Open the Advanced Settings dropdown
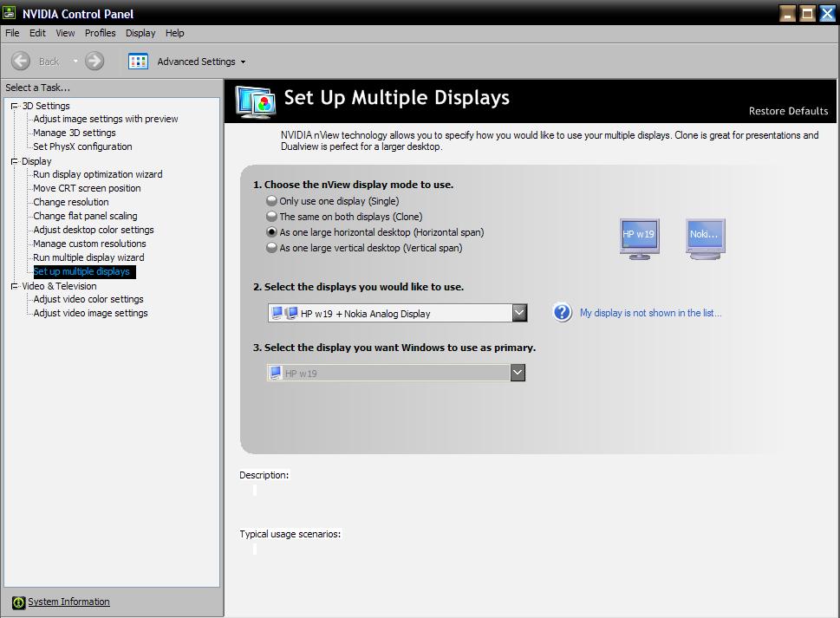The height and width of the screenshot is (618, 840). pos(243,62)
